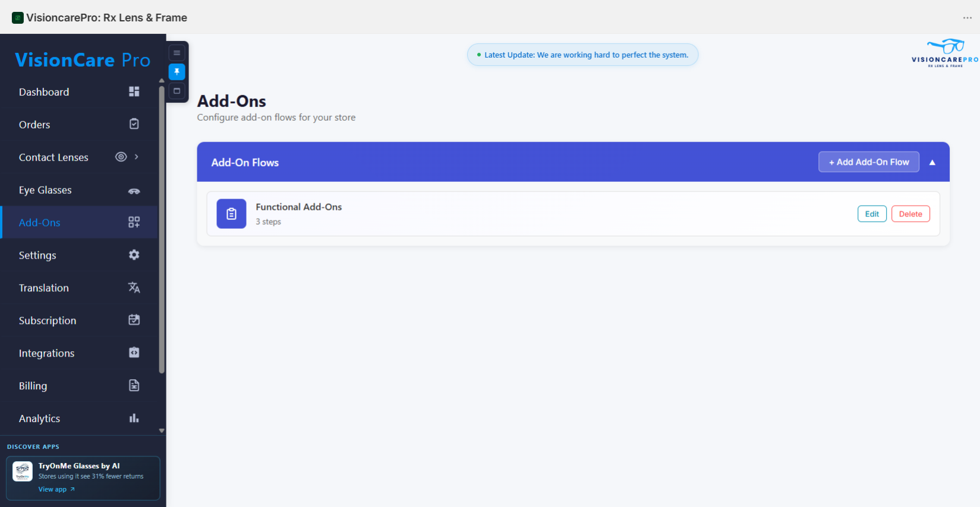This screenshot has height=507, width=980.
Task: Click the sidebar vertical scrollbar
Action: 162,229
